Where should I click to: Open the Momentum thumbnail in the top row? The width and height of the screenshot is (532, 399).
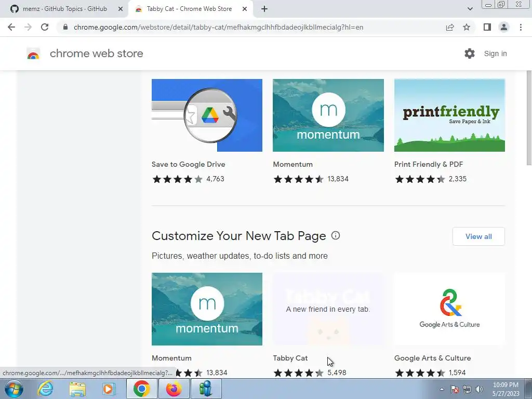328,115
